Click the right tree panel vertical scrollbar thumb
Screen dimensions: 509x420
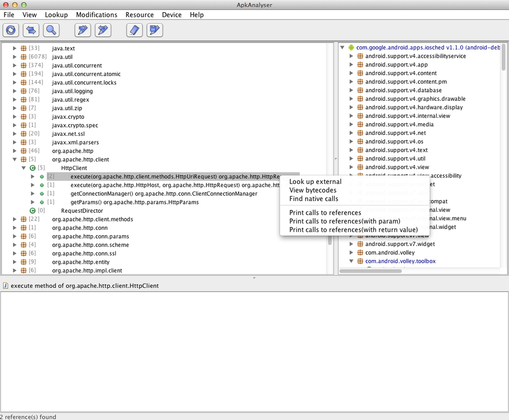pyautogui.click(x=503, y=57)
